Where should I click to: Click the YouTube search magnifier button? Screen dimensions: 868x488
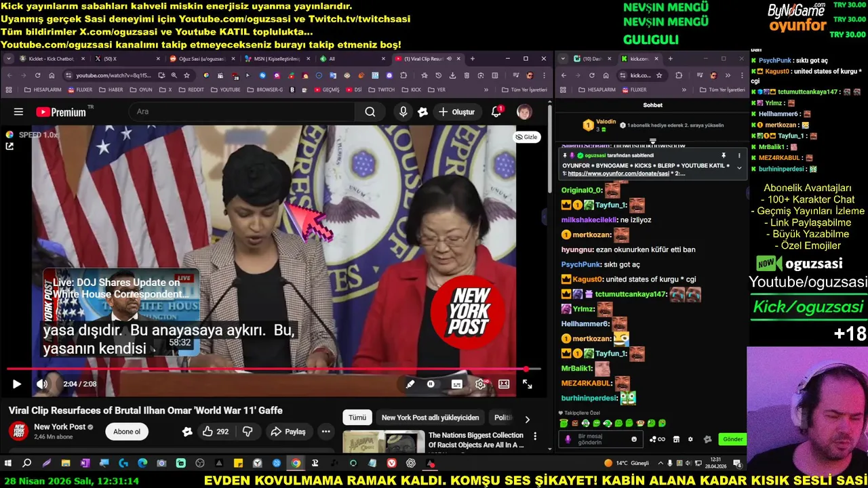(370, 112)
